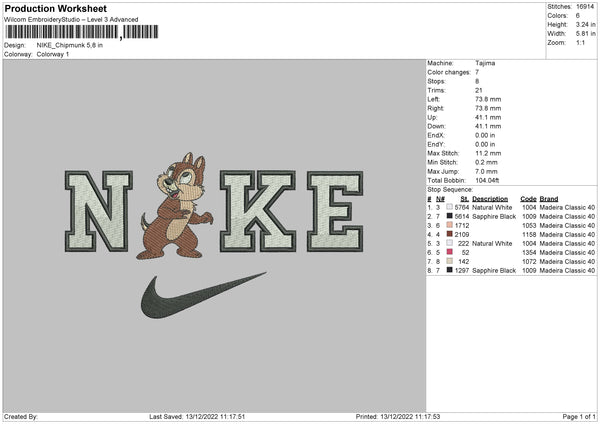Click the Code column header
Viewport: 600px width, 424px height.
[528, 199]
